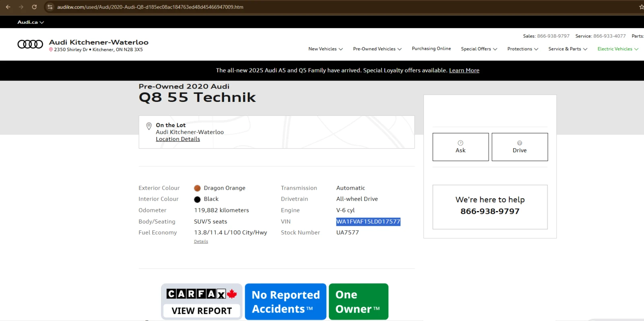644x321 pixels.
Task: Click the Dragon Orange colour swatch
Action: coord(197,188)
